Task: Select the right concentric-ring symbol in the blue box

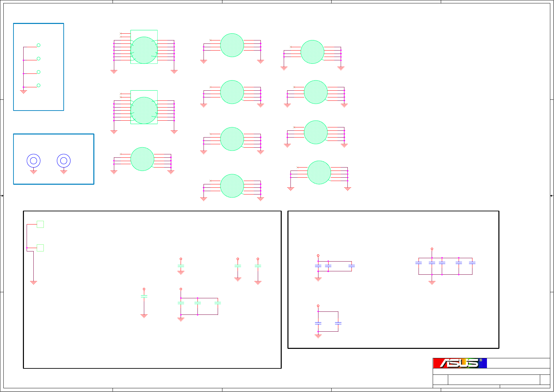Action: click(64, 161)
